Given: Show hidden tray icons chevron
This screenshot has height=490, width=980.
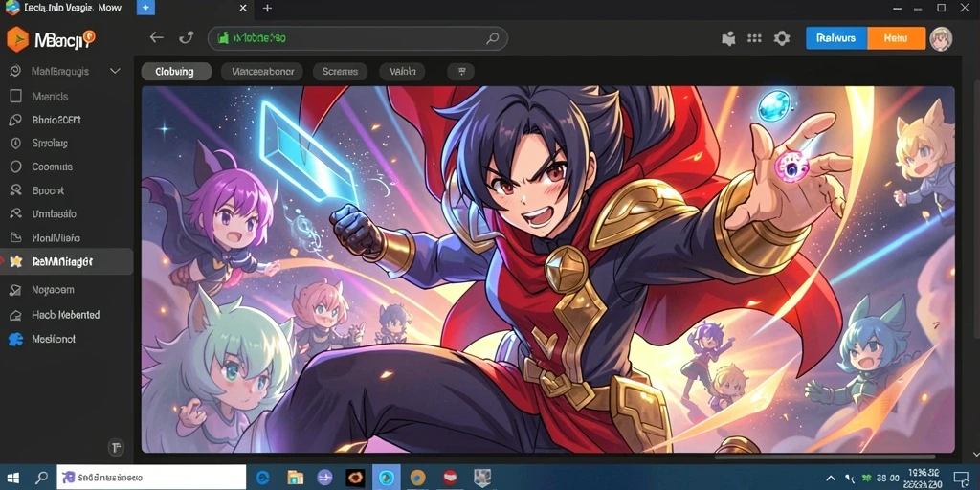Looking at the screenshot, I should click(x=831, y=479).
